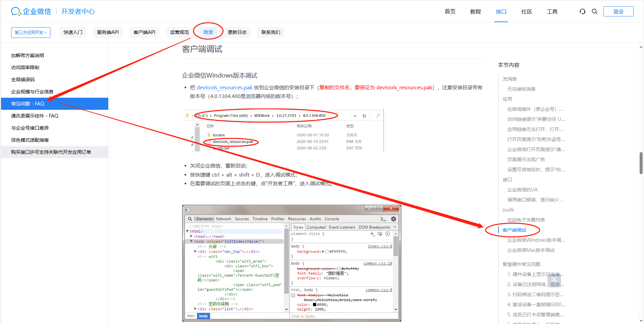This screenshot has width=644, height=324.
Task: Open 访问频率限制 in sidebar
Action: [55, 67]
